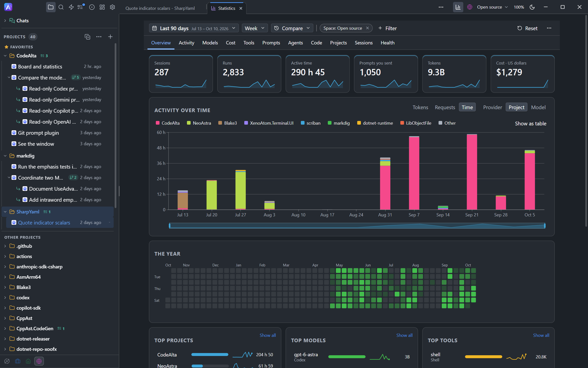Viewport: 588px width, 368px height.
Task: Switch activity chart to Tokens
Action: pyautogui.click(x=420, y=107)
